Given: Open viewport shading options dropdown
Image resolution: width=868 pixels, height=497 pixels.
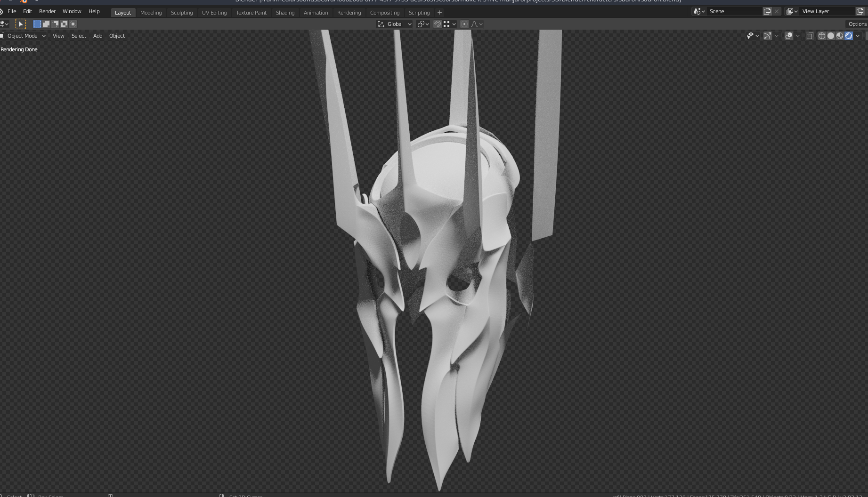Looking at the screenshot, I should coord(858,36).
